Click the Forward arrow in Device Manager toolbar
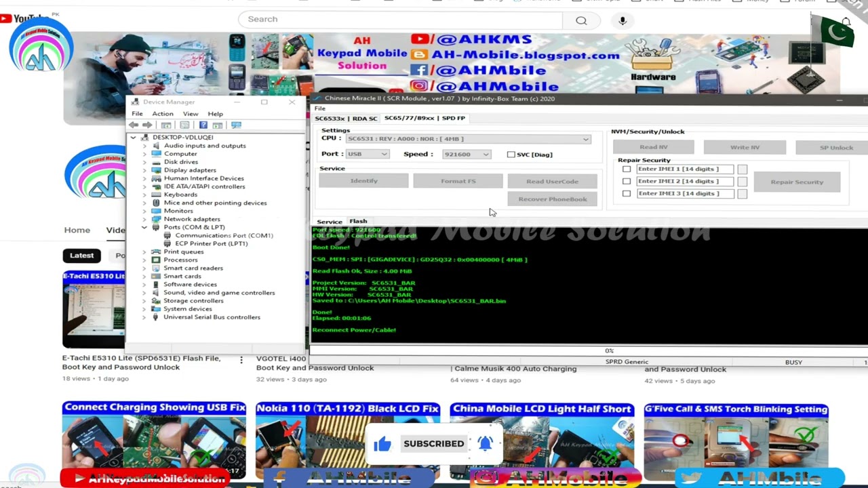This screenshot has width=868, height=488. (147, 125)
